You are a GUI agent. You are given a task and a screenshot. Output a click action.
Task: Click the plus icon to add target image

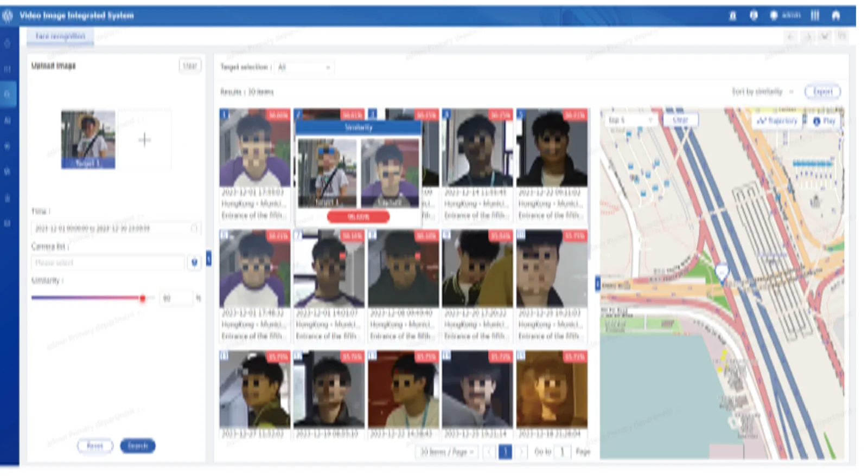click(x=144, y=140)
